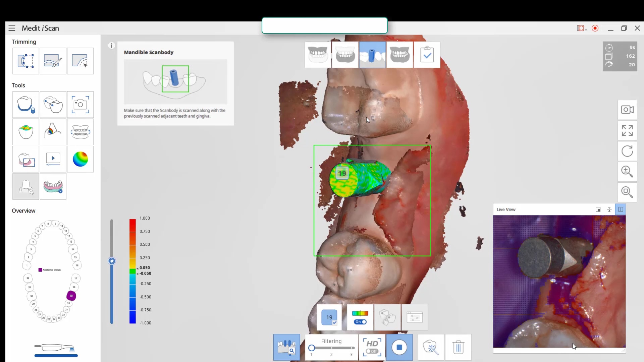Fit the model to the screen

(x=627, y=130)
